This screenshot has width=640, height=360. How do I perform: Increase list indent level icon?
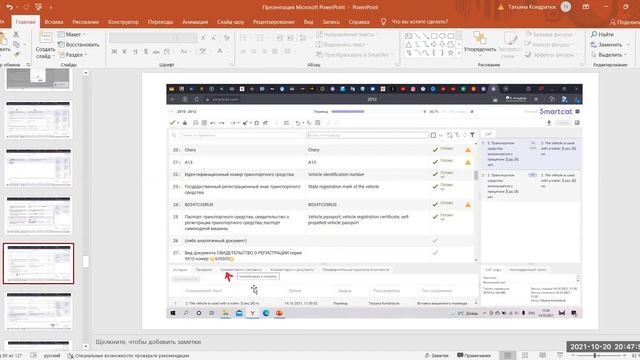(x=290, y=38)
